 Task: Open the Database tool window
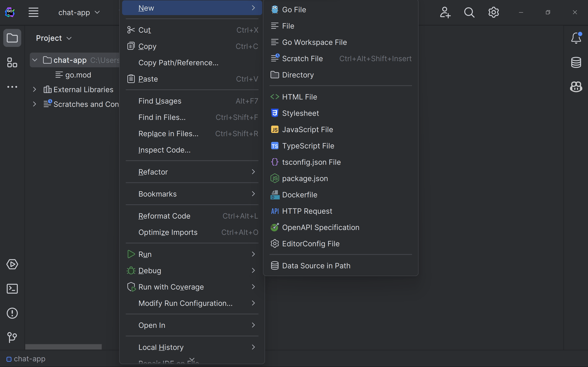click(x=576, y=62)
